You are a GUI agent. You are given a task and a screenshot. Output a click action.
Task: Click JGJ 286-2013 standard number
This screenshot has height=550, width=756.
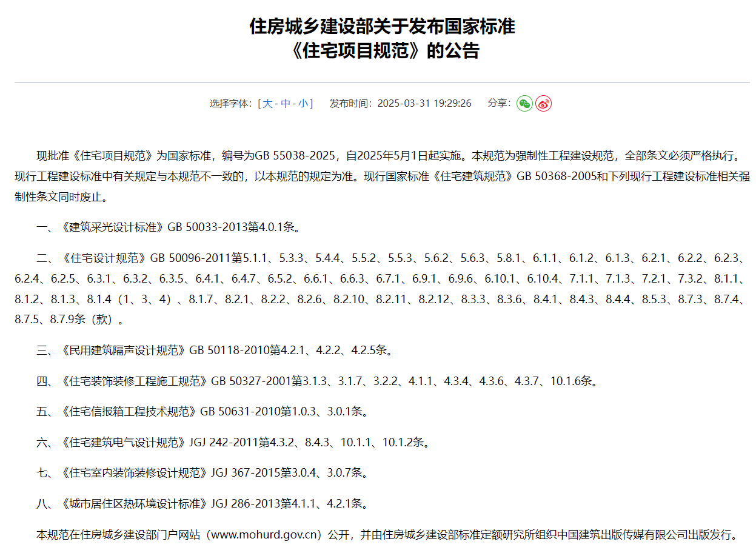(246, 503)
